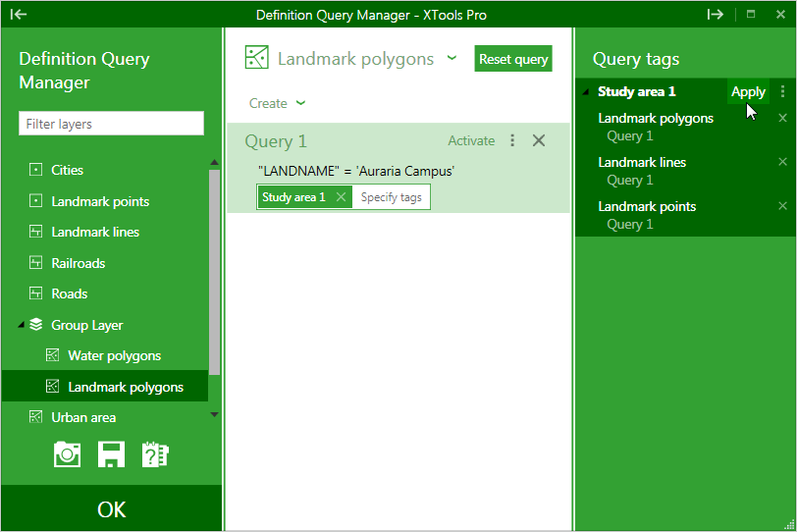Remove Landmark points from Study area 1 tag

tap(783, 206)
